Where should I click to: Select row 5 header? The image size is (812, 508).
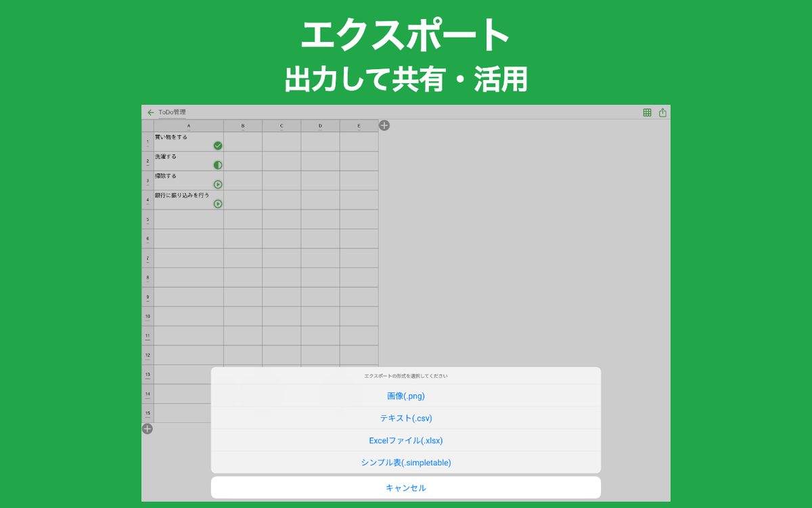(148, 219)
